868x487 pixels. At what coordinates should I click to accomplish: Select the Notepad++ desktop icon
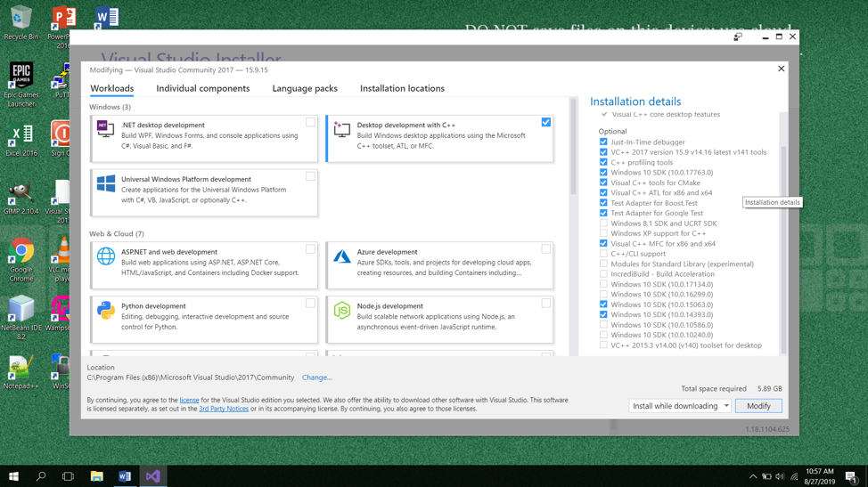pyautogui.click(x=21, y=372)
